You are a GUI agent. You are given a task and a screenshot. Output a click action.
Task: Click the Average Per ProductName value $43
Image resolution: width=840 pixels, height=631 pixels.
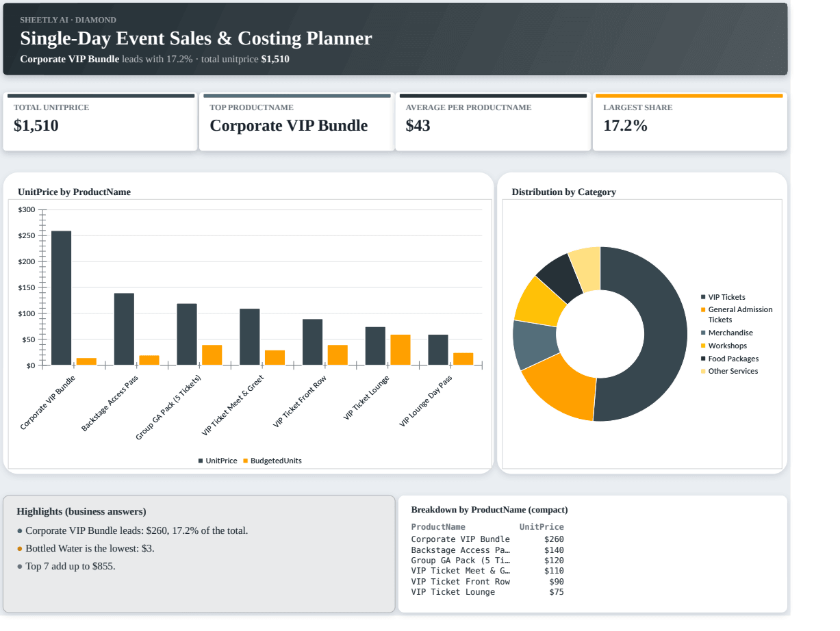[x=418, y=125]
